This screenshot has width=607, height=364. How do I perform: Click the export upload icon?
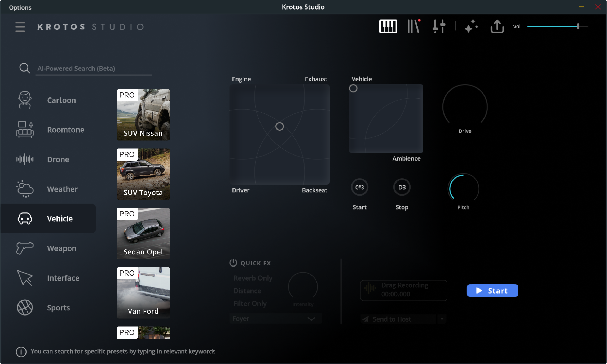pyautogui.click(x=497, y=26)
